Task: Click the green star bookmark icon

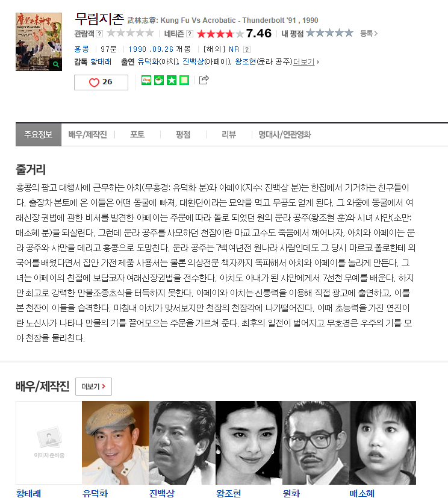Action: pos(172,80)
